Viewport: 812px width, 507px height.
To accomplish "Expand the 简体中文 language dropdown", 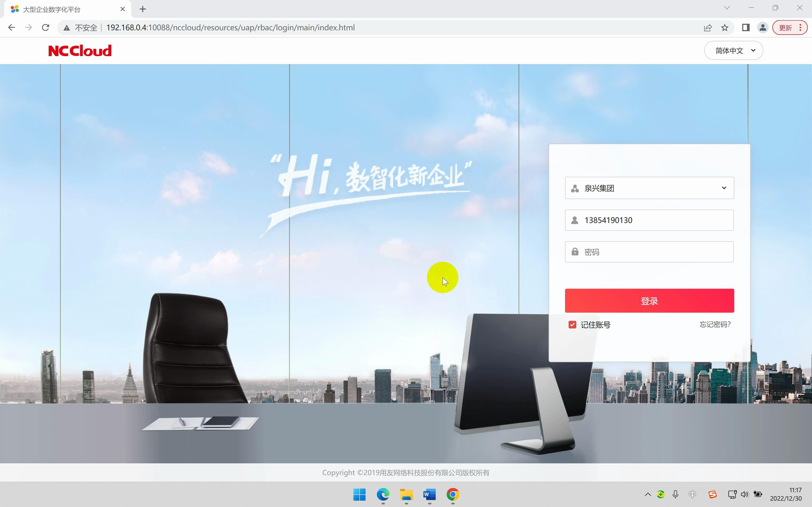I will coord(734,51).
